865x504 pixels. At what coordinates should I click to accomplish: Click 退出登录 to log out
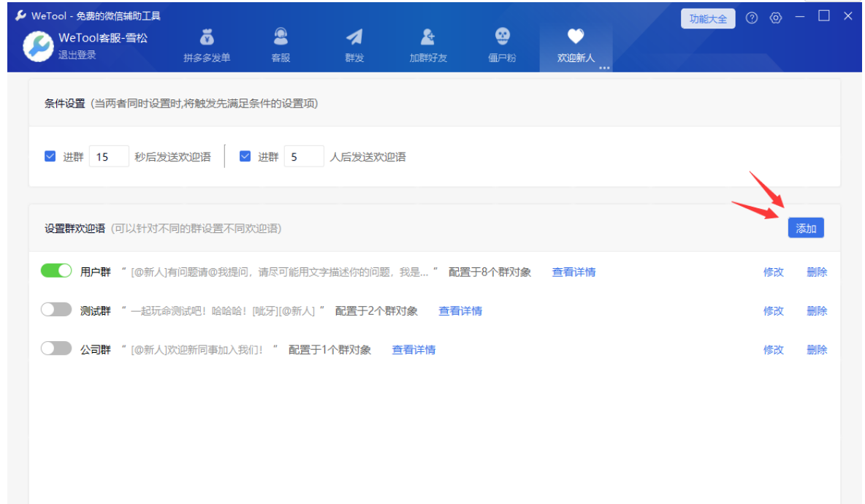(x=77, y=55)
